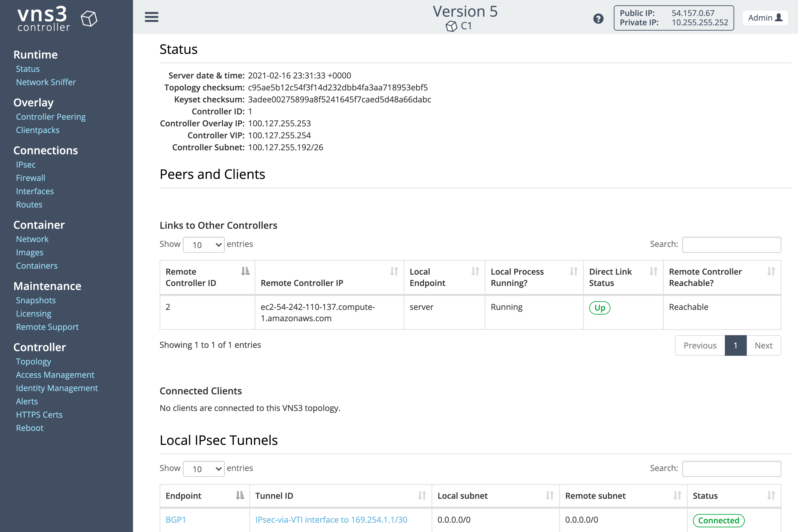This screenshot has height=532, width=798.
Task: Focus the Links to Other Controllers search field
Action: coord(731,245)
